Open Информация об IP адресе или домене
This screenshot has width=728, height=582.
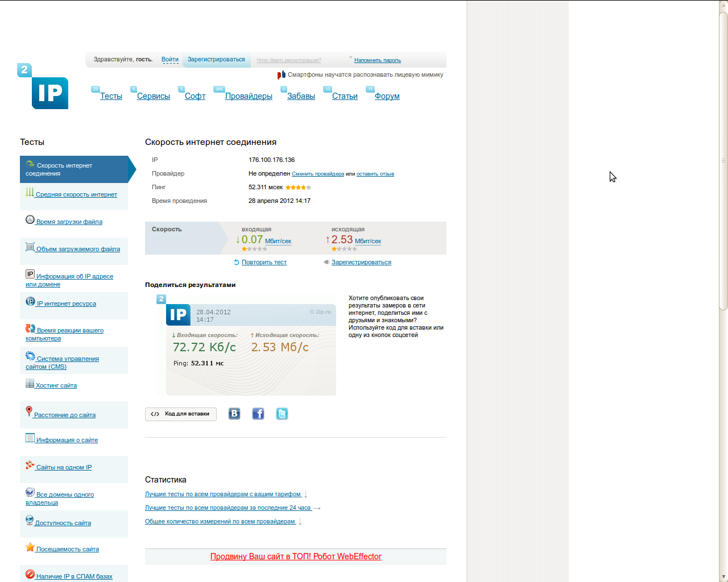click(69, 280)
